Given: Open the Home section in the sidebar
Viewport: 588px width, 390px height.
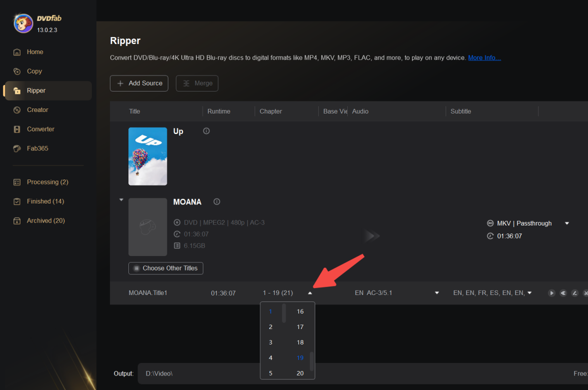Looking at the screenshot, I should pyautogui.click(x=35, y=52).
